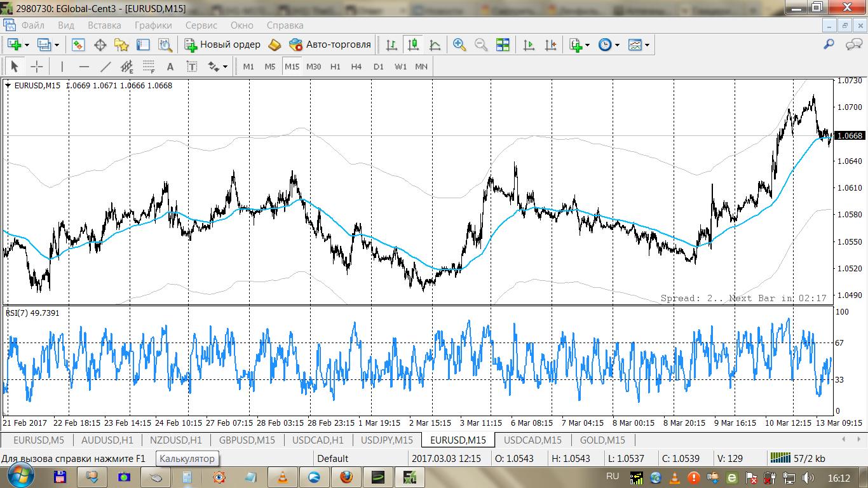Switch to M30 timeframe

pos(313,66)
